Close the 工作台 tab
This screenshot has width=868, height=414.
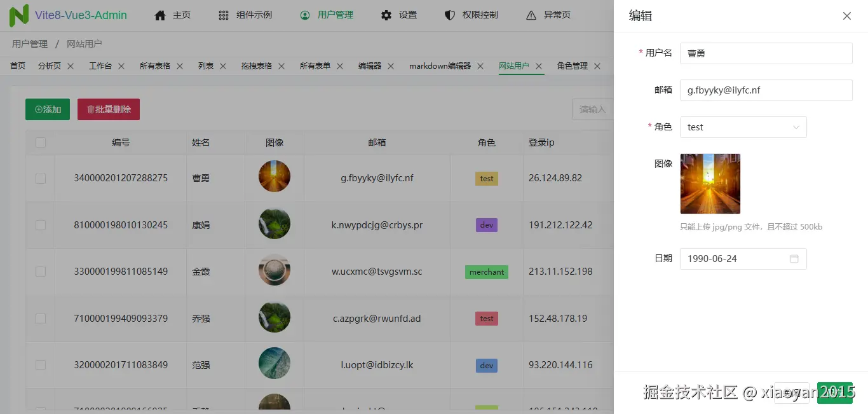click(x=121, y=66)
